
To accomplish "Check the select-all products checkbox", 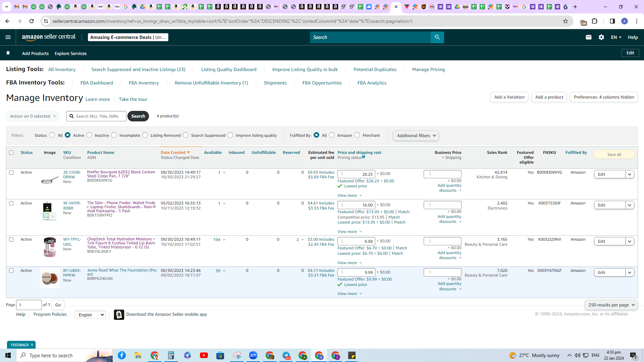I will pyautogui.click(x=11, y=153).
